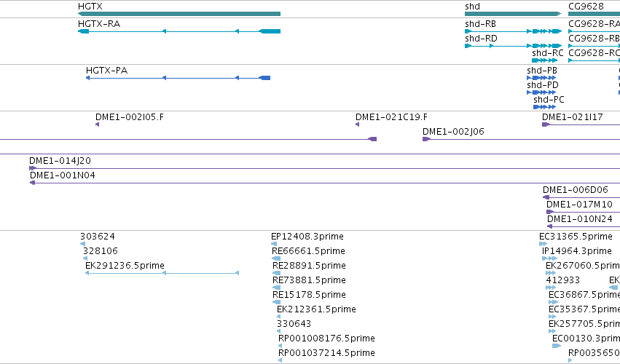Image resolution: width=620 pixels, height=364 pixels.
Task: Click the HGTX-RA transcript's thick end exon
Action: point(270,31)
